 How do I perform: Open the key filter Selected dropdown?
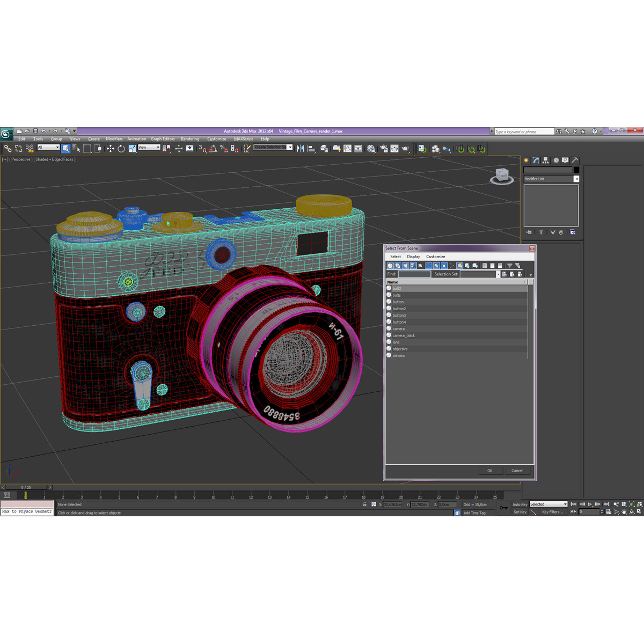pos(548,504)
